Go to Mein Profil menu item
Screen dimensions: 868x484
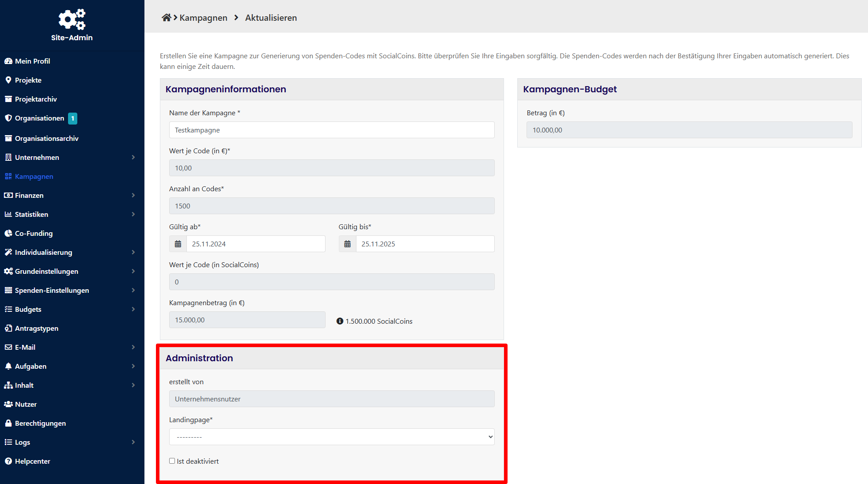click(32, 61)
